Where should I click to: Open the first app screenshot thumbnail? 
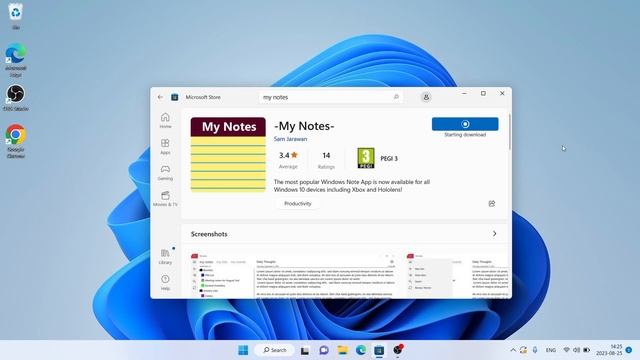pyautogui.click(x=293, y=276)
